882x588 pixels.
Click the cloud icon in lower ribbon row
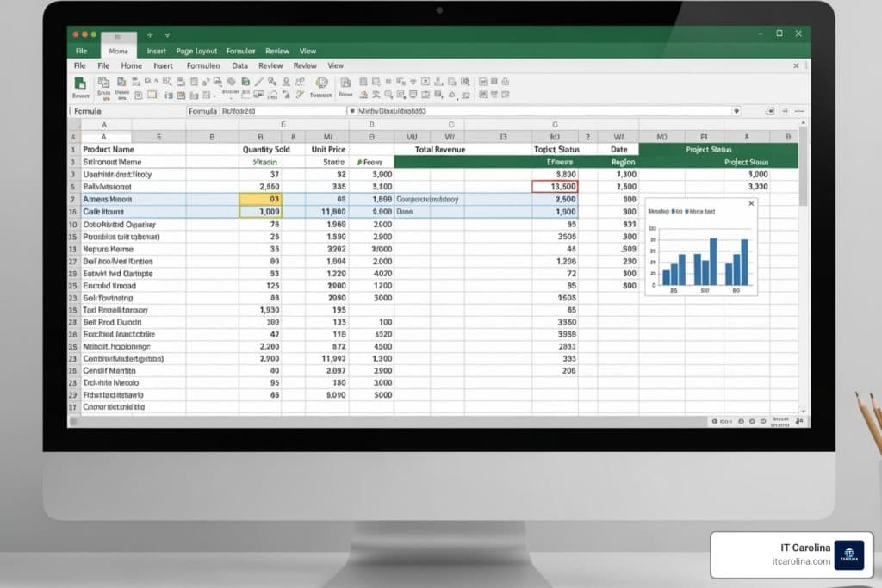tap(272, 95)
